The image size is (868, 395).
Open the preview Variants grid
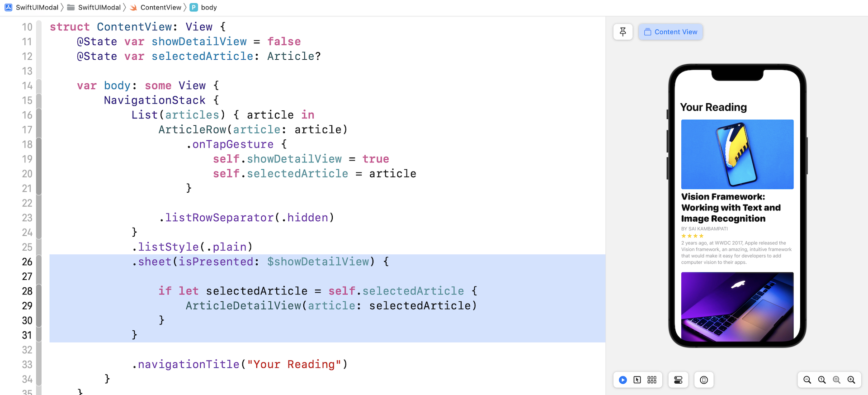652,380
